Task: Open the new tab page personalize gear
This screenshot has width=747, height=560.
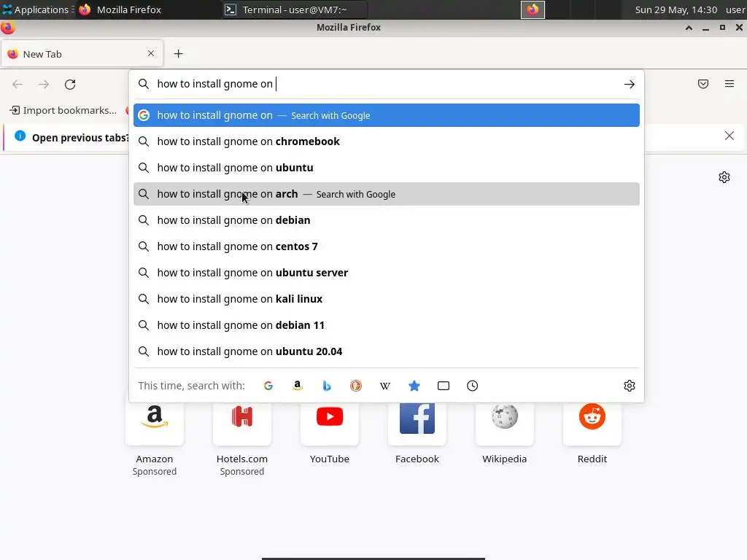Action: (x=724, y=177)
